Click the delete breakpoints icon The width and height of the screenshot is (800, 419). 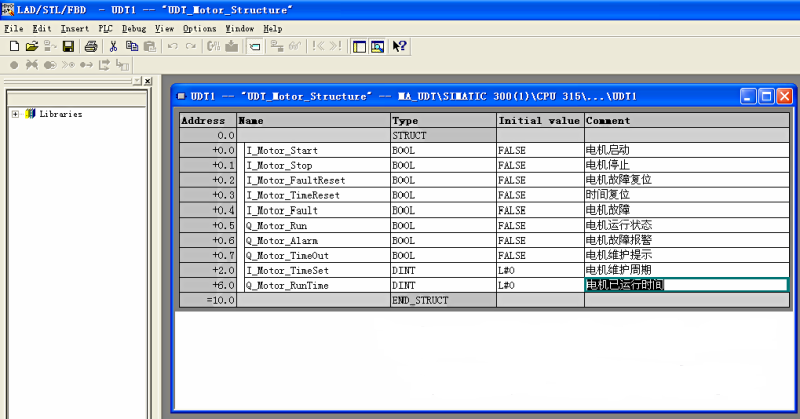coord(32,65)
